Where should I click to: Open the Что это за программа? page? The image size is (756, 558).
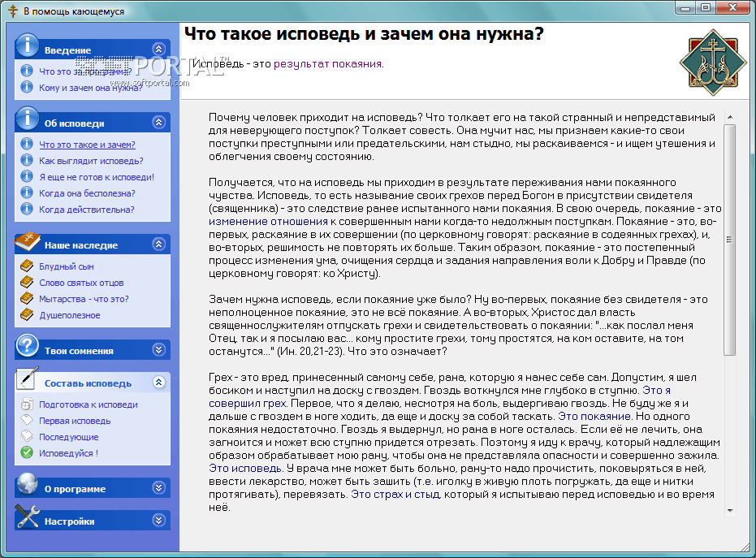(x=85, y=71)
